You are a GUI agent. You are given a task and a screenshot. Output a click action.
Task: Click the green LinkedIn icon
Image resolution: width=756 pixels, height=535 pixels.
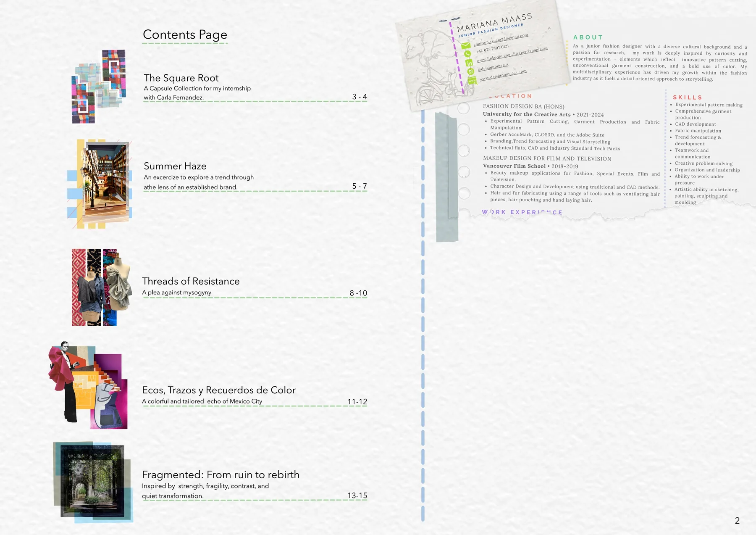tap(469, 63)
